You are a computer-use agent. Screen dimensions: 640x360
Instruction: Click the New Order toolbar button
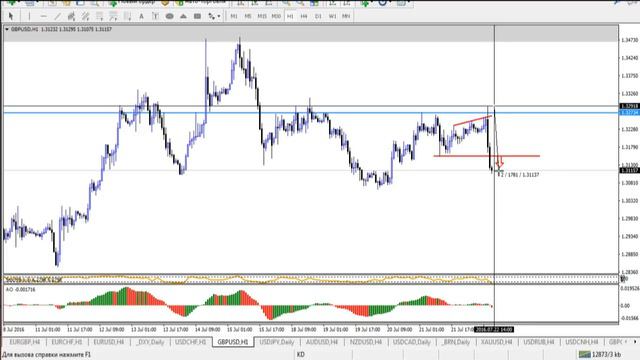[134, 3]
